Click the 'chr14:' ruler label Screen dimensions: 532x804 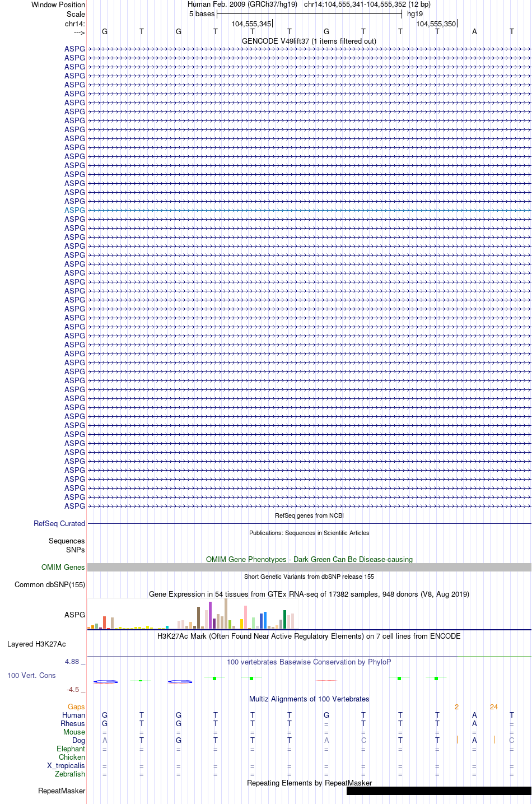(75, 24)
